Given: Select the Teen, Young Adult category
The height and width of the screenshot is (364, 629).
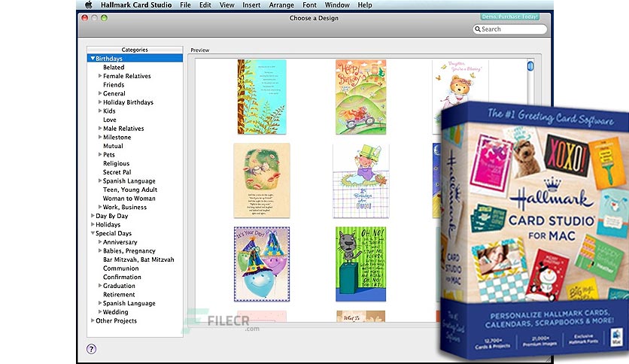Looking at the screenshot, I should [130, 190].
